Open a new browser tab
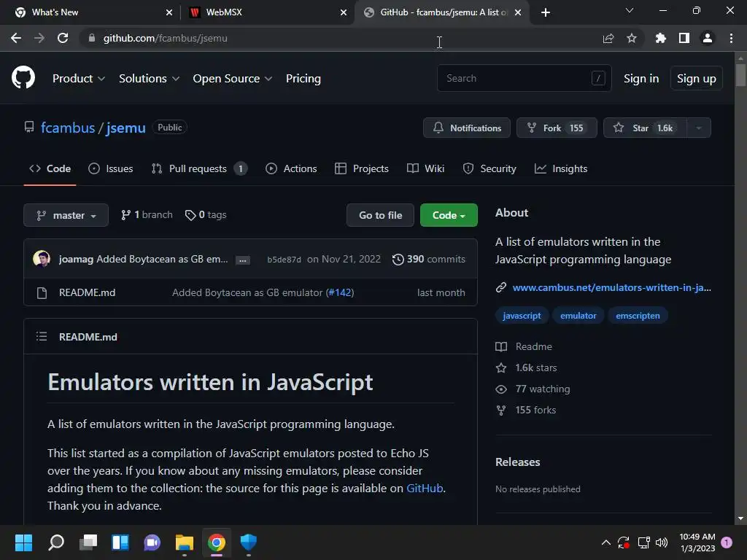747x560 pixels. point(546,12)
